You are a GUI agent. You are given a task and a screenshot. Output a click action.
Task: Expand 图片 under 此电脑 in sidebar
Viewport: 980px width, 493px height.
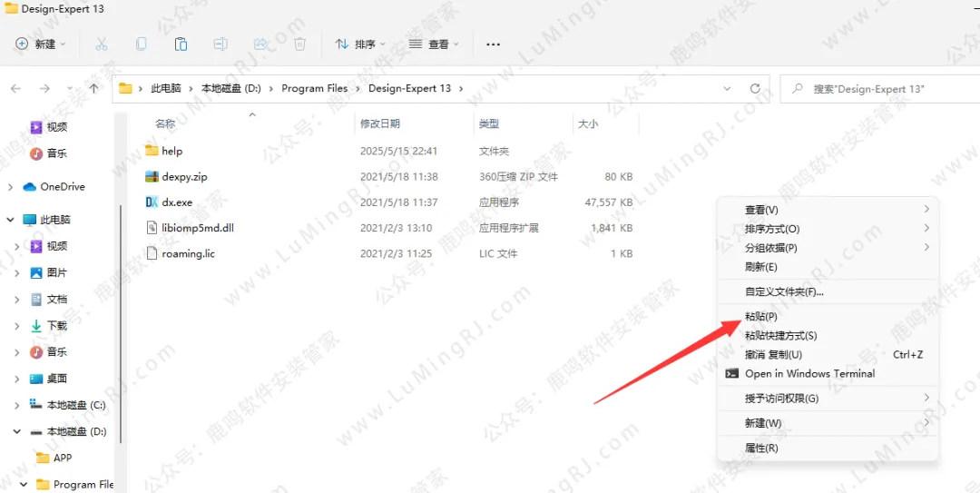[x=17, y=272]
